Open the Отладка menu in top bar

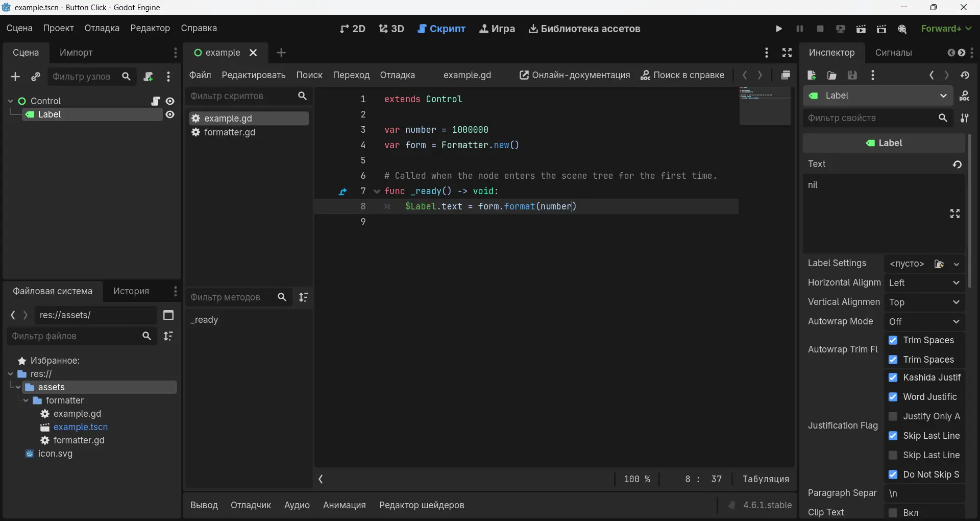[x=102, y=28]
